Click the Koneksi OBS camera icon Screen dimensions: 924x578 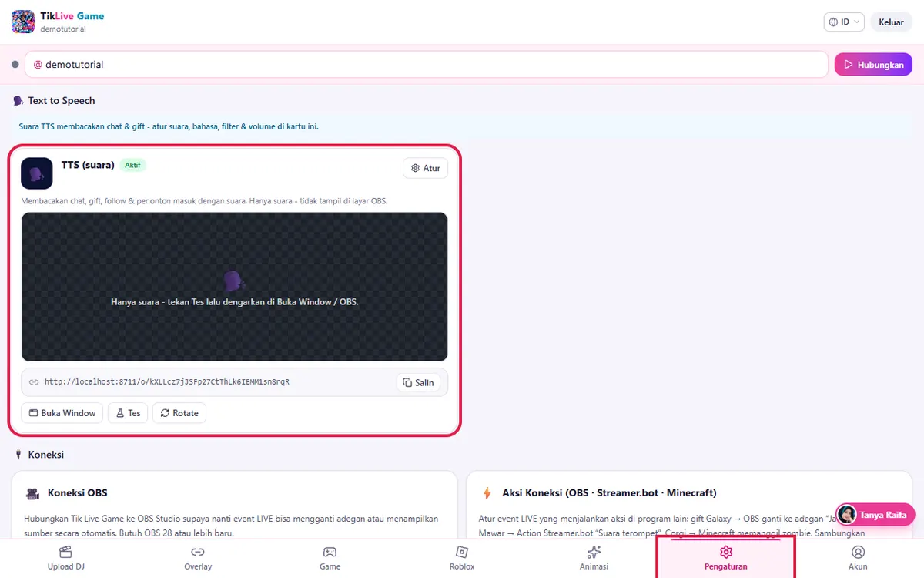32,493
